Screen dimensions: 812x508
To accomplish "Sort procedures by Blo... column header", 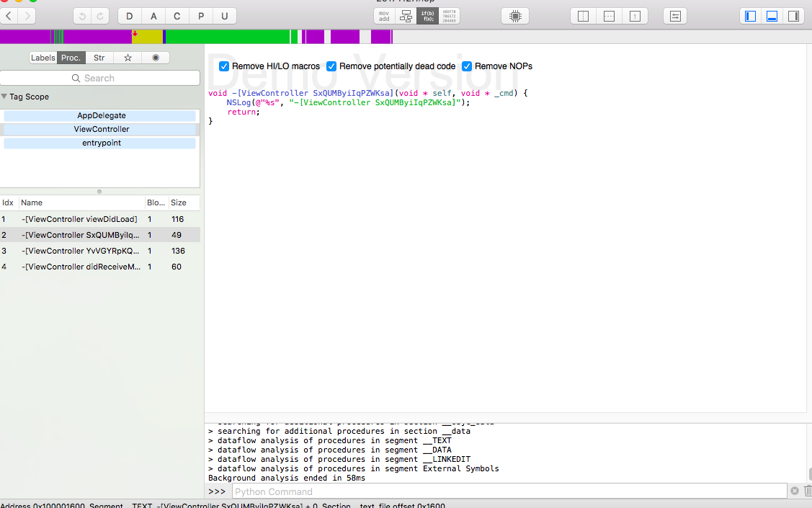I will click(x=156, y=202).
